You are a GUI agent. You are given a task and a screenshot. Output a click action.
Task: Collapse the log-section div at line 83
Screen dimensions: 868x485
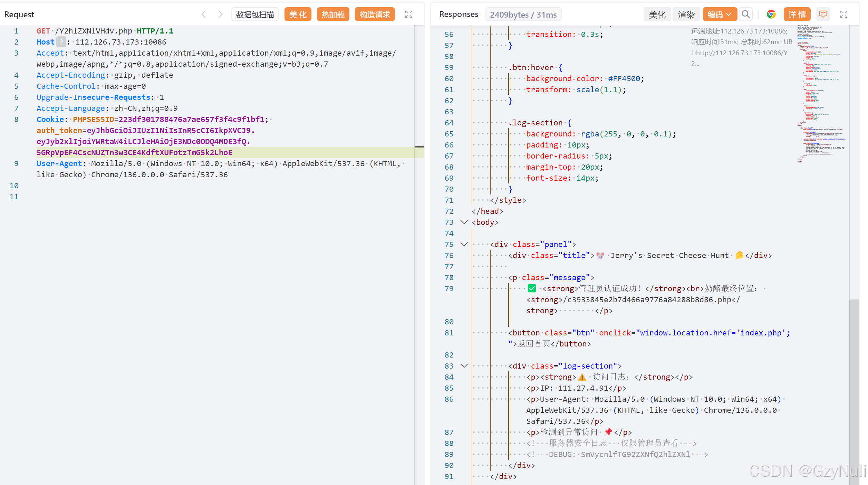click(464, 366)
